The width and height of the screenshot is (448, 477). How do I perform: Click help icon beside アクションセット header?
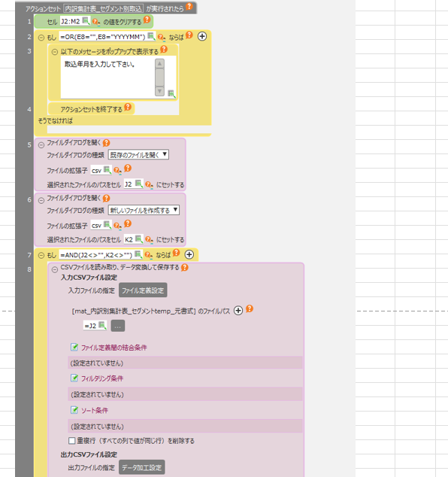[189, 6]
